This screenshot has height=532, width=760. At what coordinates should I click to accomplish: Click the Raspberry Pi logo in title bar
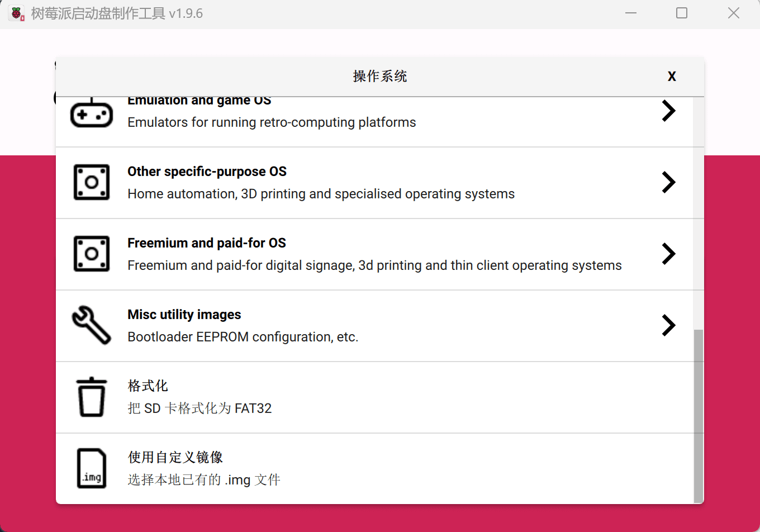[x=16, y=14]
